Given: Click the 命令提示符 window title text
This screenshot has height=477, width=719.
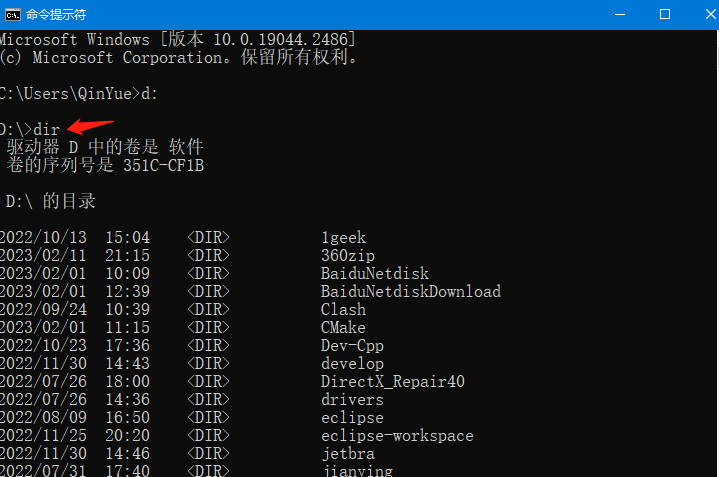Looking at the screenshot, I should click(56, 14).
